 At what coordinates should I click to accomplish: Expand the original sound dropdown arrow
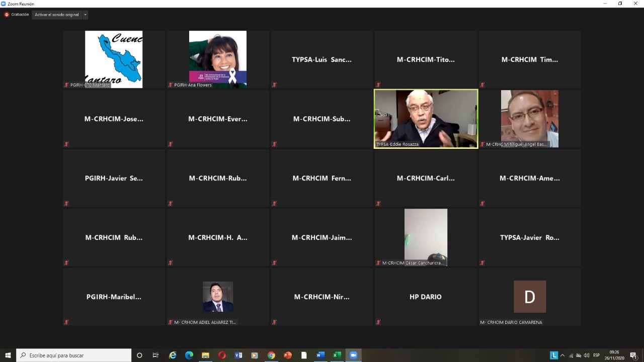coord(85,15)
